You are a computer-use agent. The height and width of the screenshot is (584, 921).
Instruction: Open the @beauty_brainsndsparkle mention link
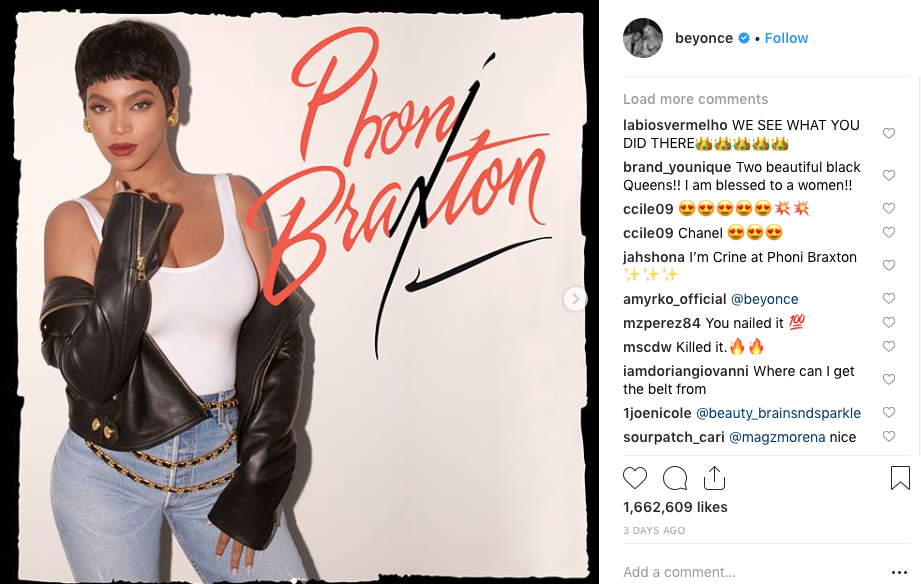[x=778, y=413]
